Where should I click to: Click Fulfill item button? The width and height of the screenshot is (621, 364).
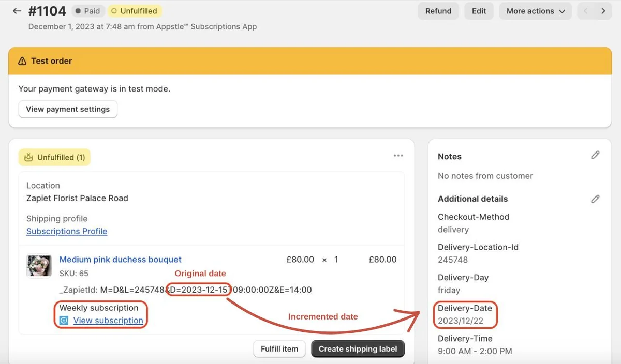pos(279,349)
